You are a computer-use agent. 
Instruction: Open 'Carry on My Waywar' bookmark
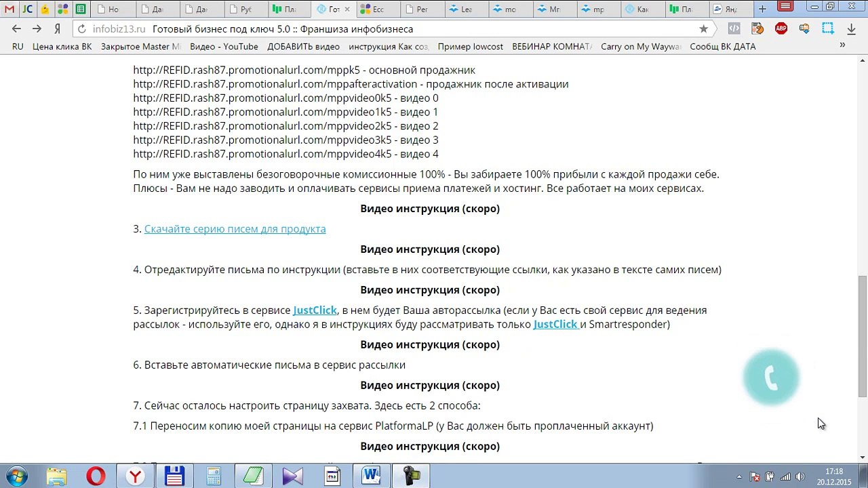coord(641,47)
